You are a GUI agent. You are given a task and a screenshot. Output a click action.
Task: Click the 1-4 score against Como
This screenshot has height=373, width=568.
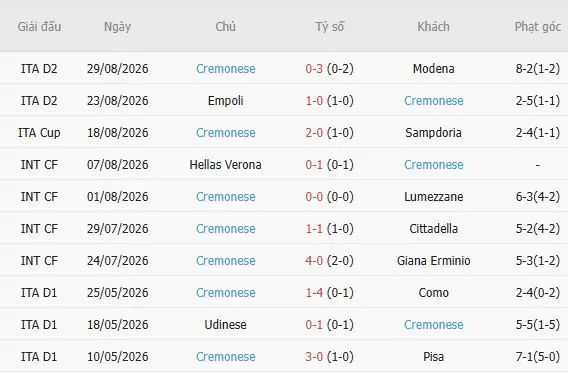314,292
